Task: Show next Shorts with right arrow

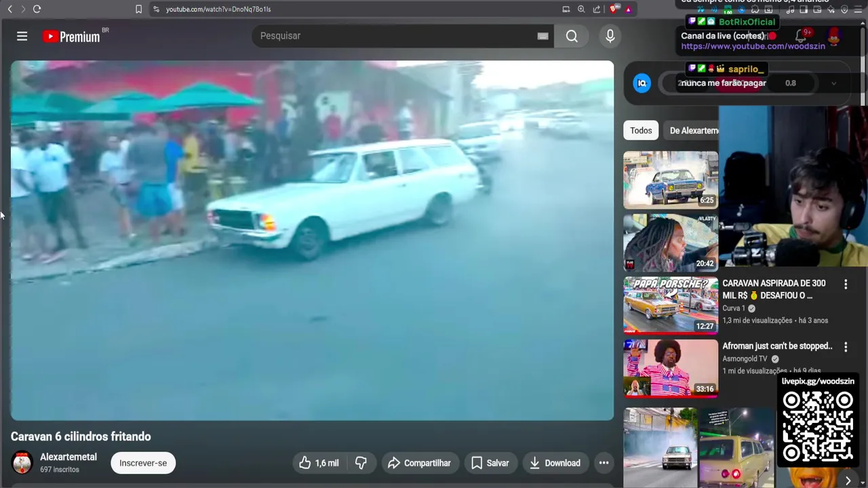Action: click(848, 481)
